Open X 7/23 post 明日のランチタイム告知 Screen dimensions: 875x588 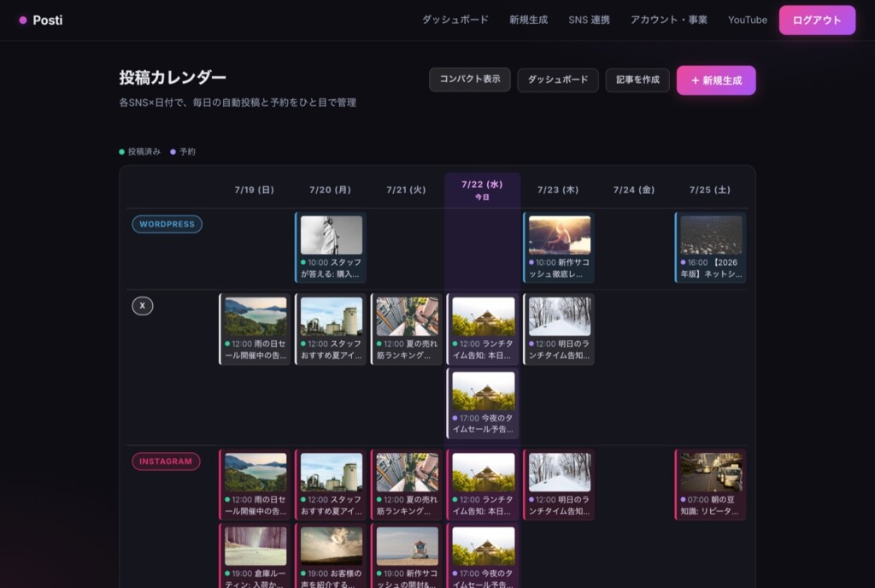click(x=559, y=329)
